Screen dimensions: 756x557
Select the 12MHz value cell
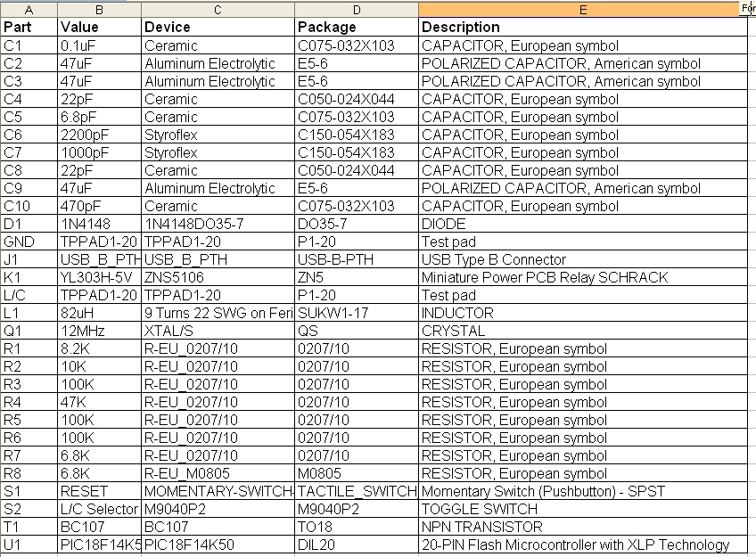[99, 331]
